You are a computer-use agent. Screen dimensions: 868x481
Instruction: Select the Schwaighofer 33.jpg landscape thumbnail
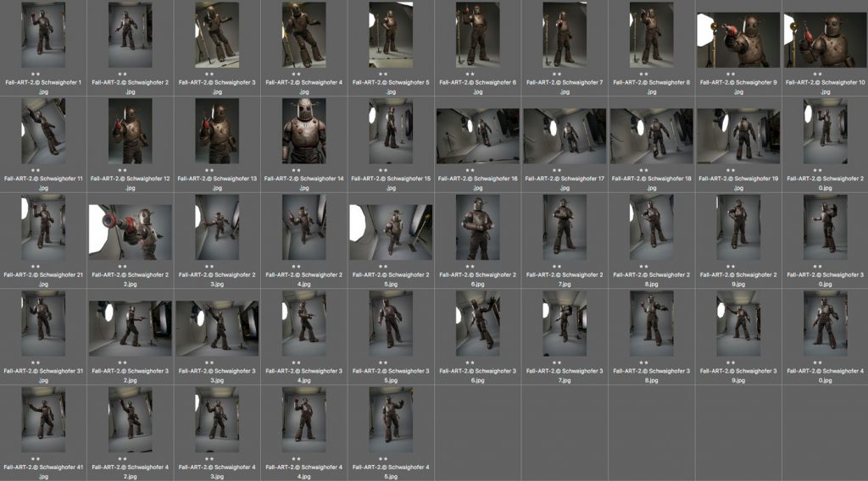point(217,328)
